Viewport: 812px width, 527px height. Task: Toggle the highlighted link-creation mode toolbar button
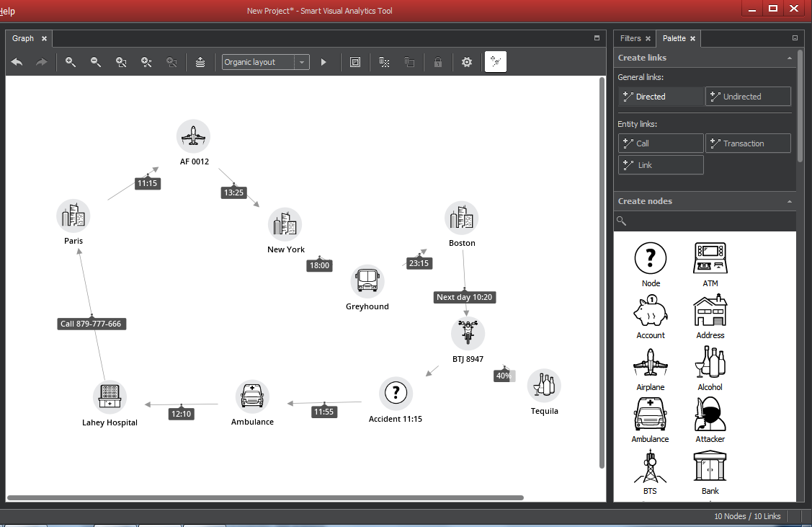[496, 62]
